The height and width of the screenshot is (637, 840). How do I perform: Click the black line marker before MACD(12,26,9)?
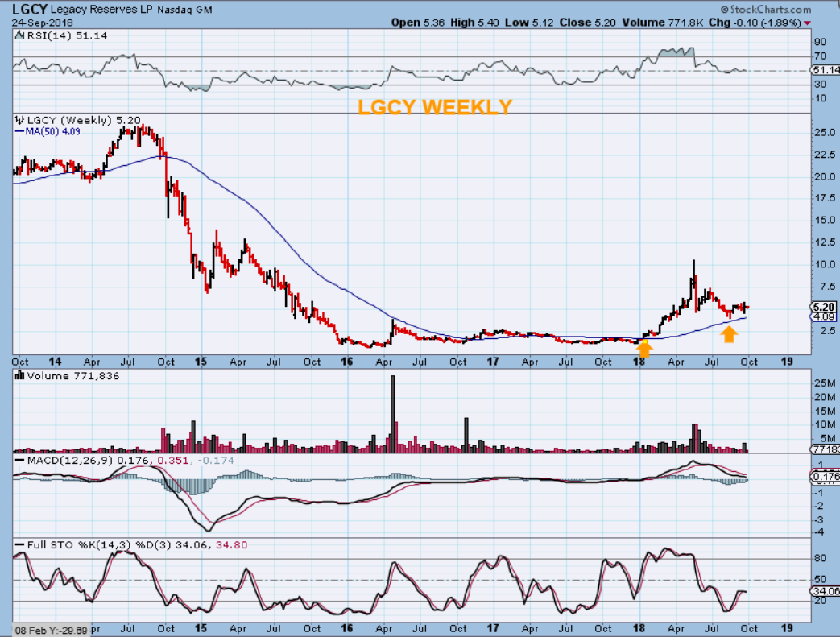[19, 460]
